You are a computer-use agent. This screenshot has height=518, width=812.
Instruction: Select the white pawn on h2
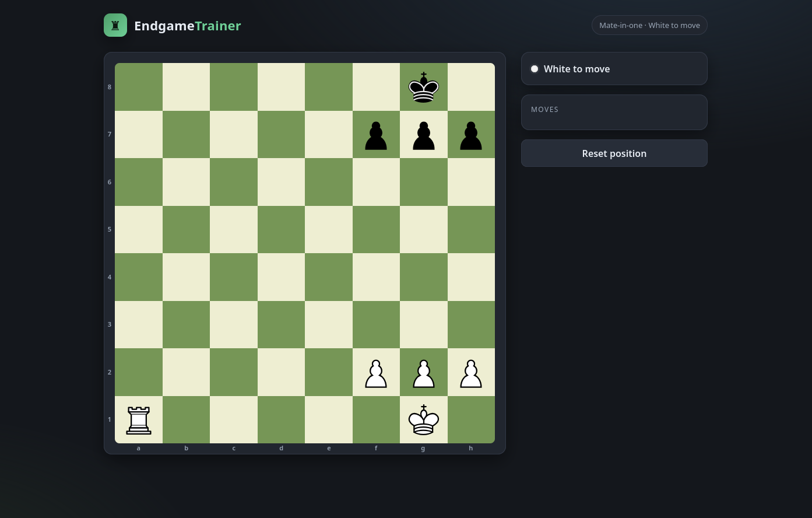pos(471,373)
